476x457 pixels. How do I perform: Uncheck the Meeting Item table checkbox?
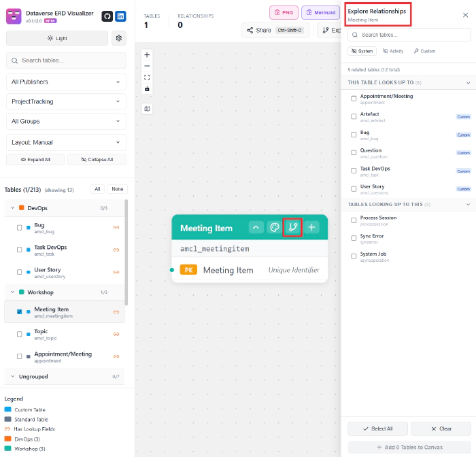[x=19, y=311]
